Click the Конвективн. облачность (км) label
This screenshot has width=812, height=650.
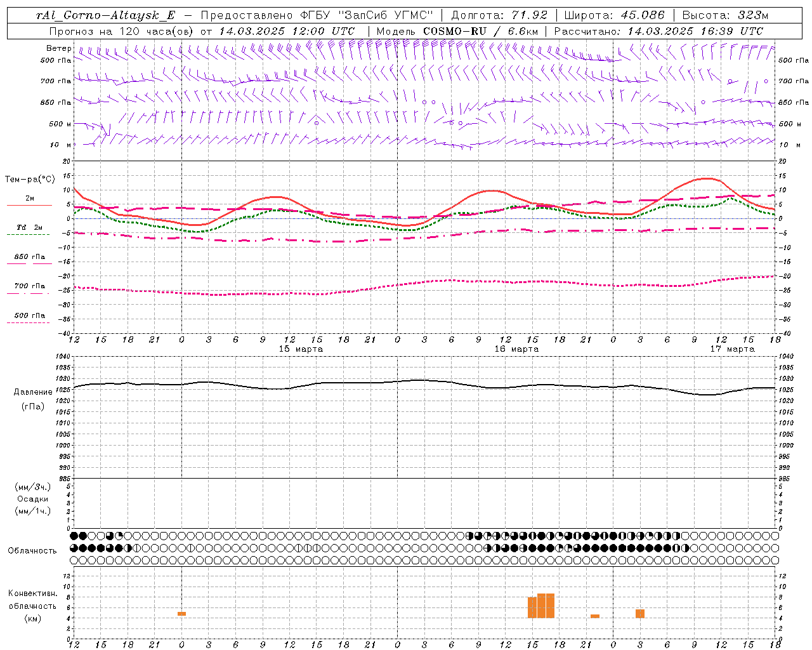(32, 606)
